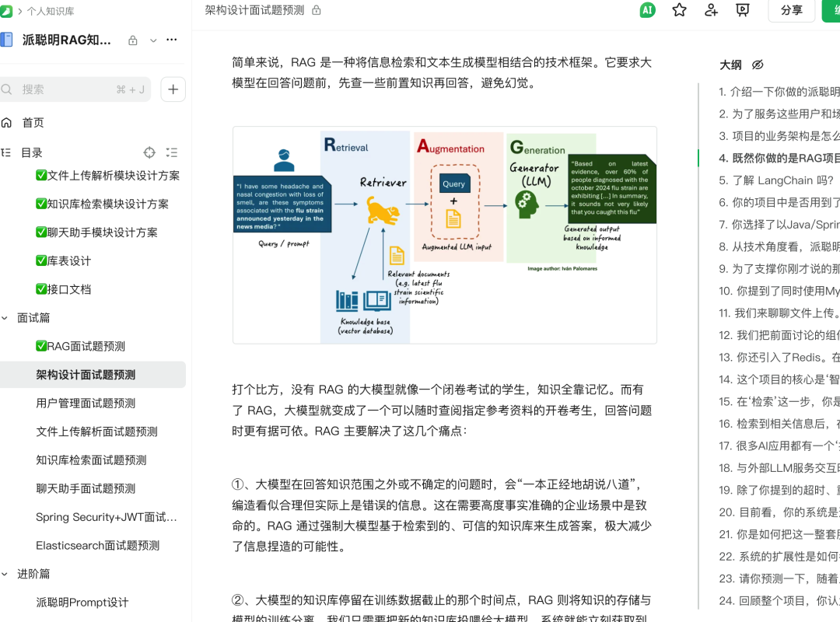Click the lock icon beside document title
The height and width of the screenshot is (622, 840).
tap(317, 10)
